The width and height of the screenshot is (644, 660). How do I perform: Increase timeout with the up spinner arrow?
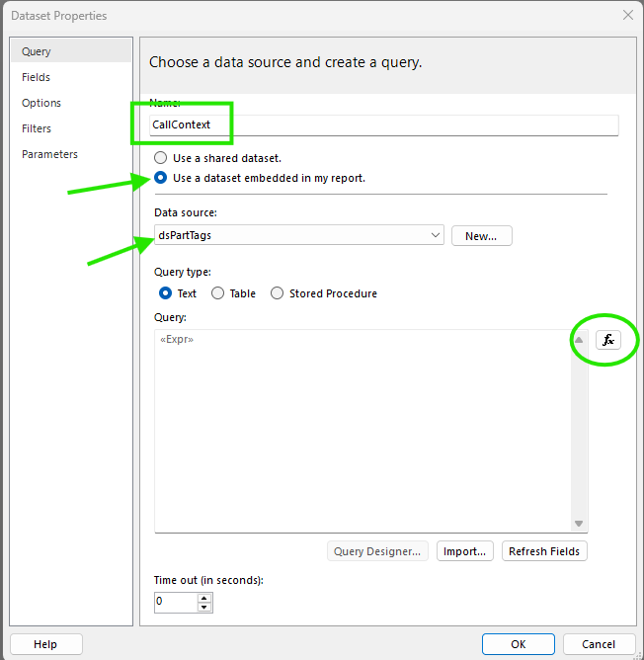pos(204,598)
